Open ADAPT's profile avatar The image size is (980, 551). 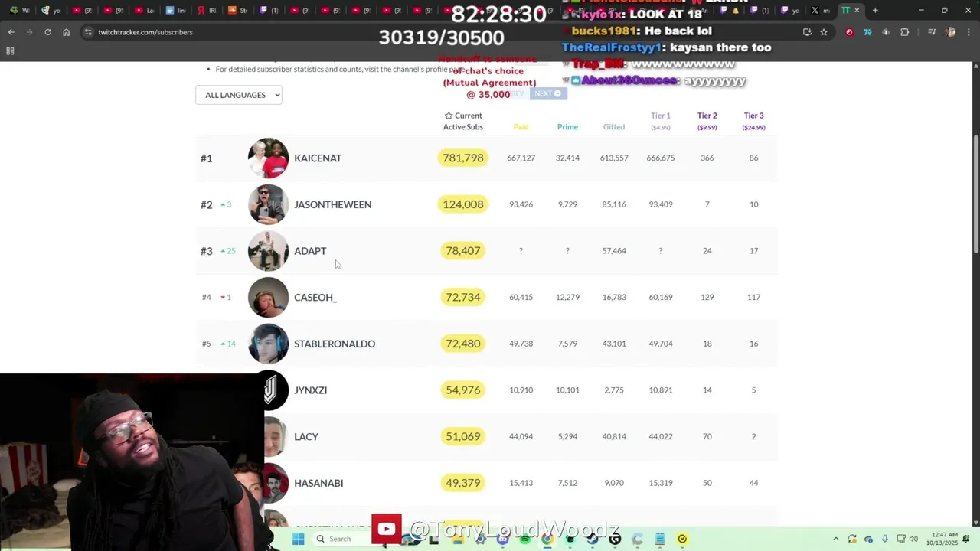268,251
